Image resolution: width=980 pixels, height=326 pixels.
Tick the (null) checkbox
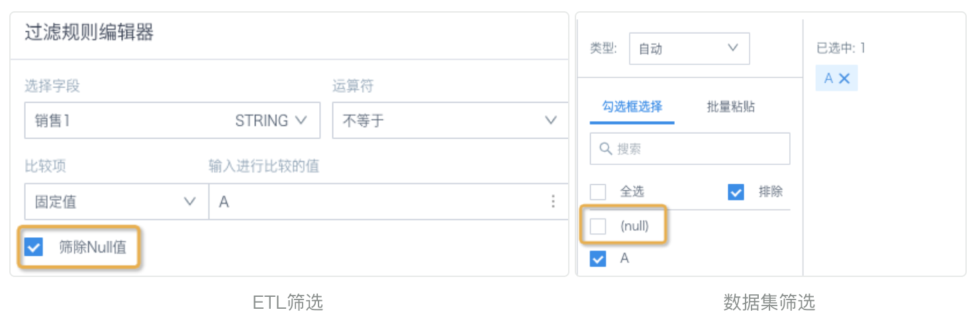[598, 227]
